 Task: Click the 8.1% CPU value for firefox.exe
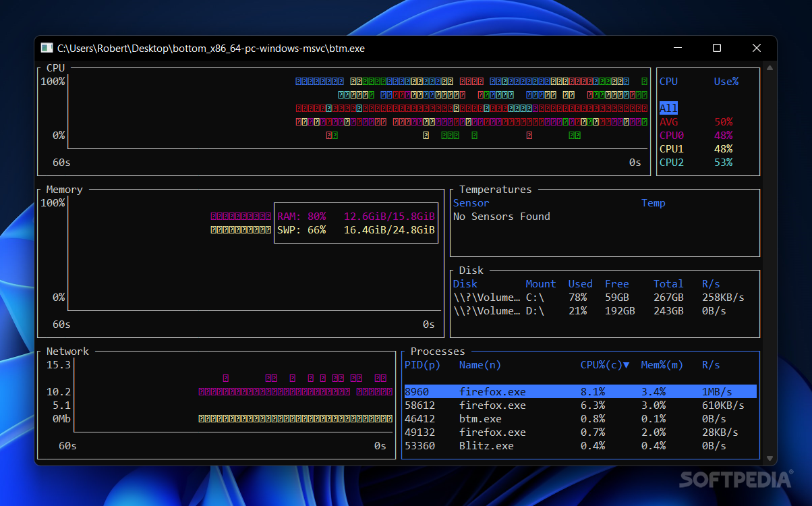pyautogui.click(x=593, y=392)
